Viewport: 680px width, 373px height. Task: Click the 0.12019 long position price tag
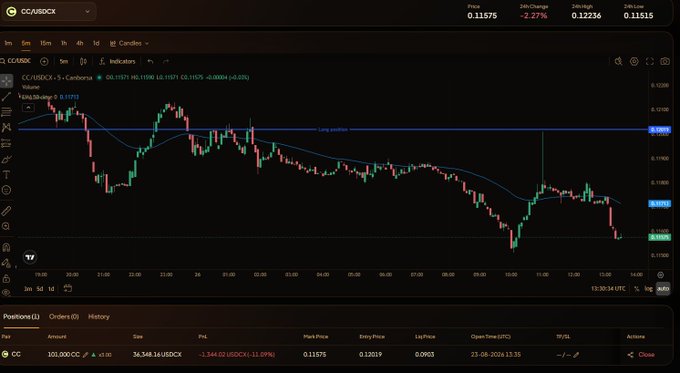point(659,130)
